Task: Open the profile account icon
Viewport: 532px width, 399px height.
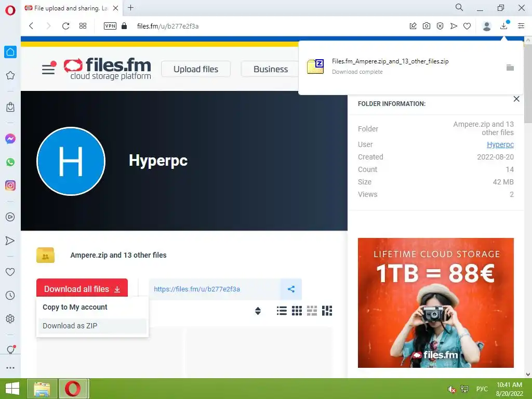Action: [487, 26]
